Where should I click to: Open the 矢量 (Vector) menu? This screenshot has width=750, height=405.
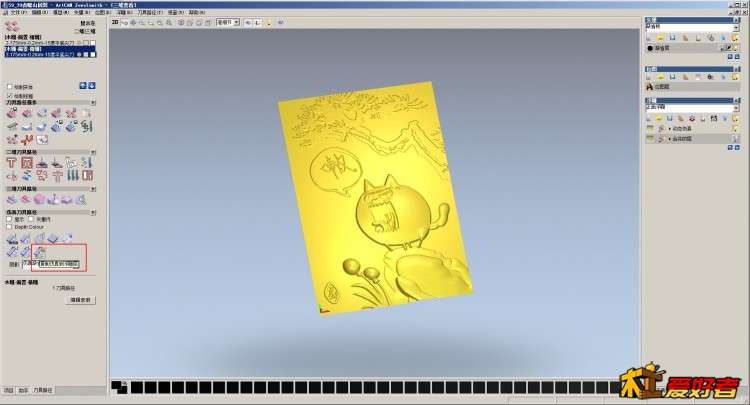click(81, 12)
